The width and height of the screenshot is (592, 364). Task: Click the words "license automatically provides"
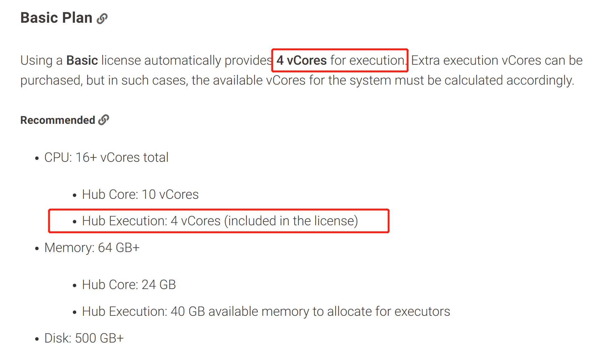(x=187, y=60)
